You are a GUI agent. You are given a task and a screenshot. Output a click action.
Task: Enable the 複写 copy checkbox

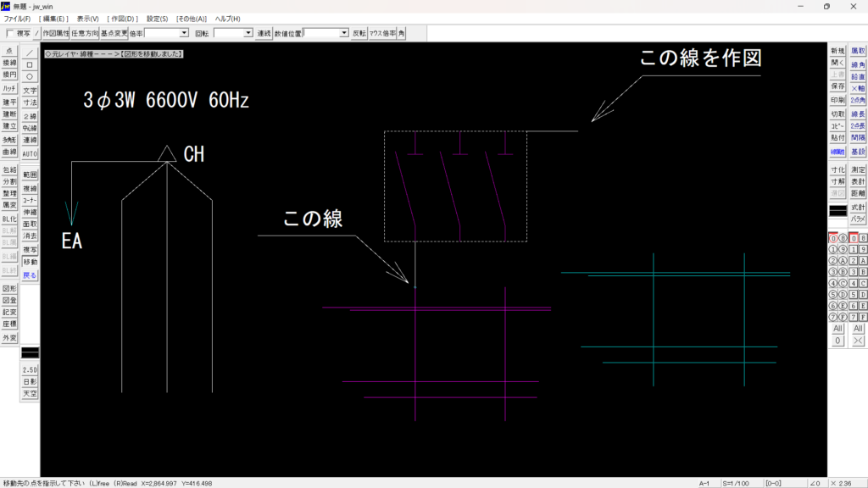pos(9,33)
